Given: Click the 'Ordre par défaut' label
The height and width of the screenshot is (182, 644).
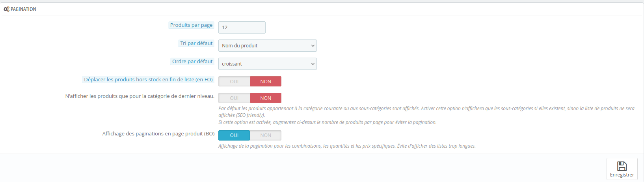Looking at the screenshot, I should (x=192, y=61).
